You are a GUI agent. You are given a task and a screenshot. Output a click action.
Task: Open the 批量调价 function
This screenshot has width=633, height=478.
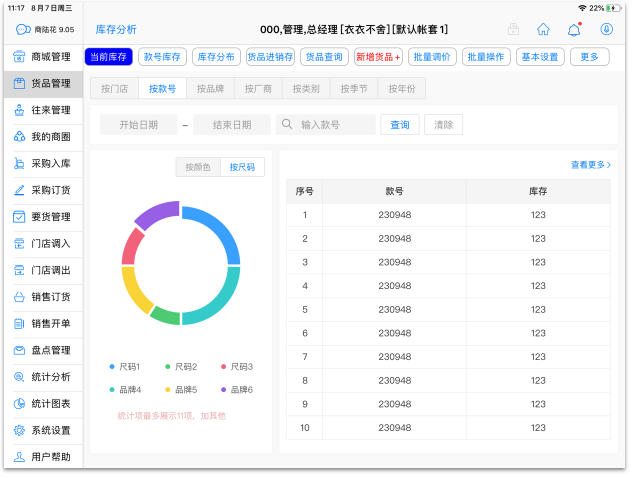pyautogui.click(x=432, y=57)
